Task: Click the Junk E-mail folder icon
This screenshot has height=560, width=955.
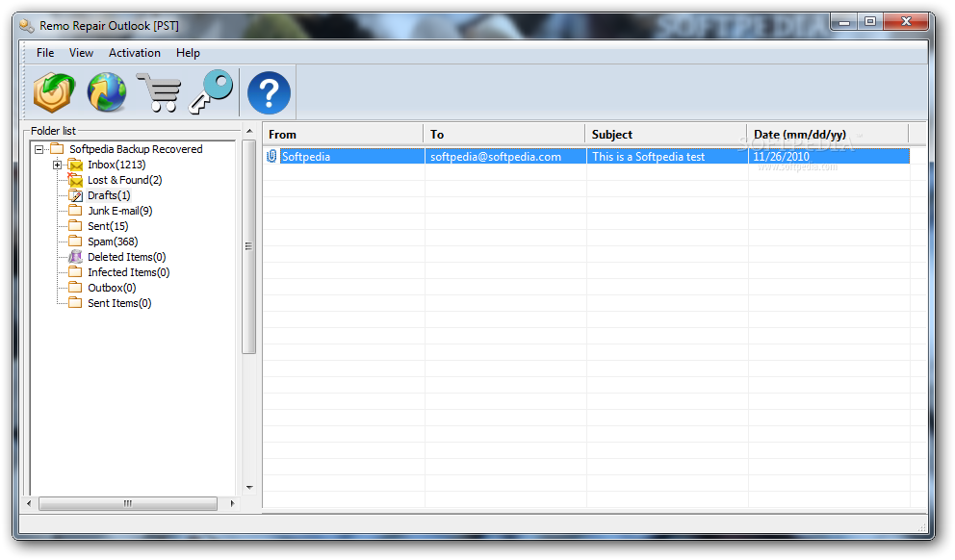Action: point(75,211)
